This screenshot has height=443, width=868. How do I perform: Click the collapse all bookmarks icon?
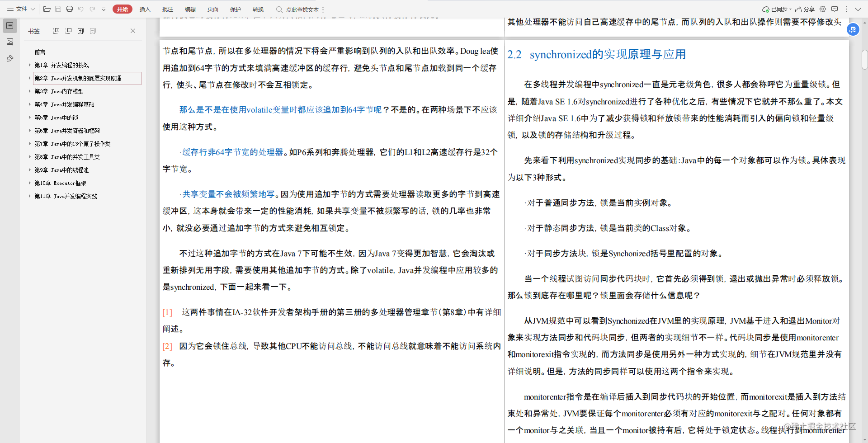click(68, 31)
